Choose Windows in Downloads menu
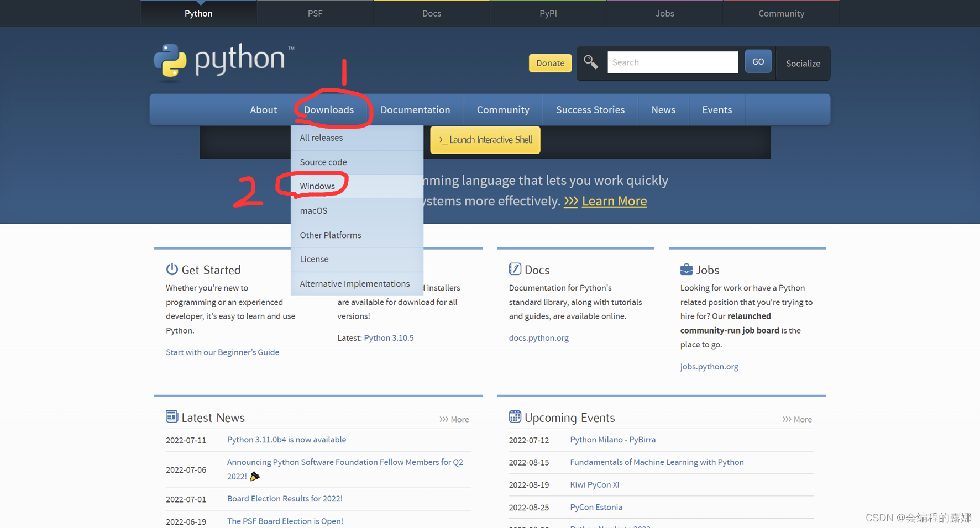The width and height of the screenshot is (980, 528). (x=357, y=187)
